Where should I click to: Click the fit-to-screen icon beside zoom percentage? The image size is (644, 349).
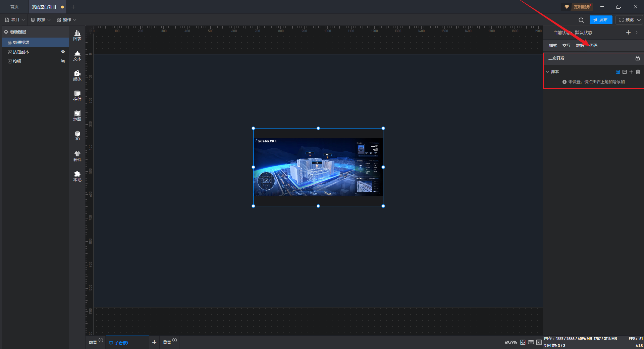(x=523, y=342)
